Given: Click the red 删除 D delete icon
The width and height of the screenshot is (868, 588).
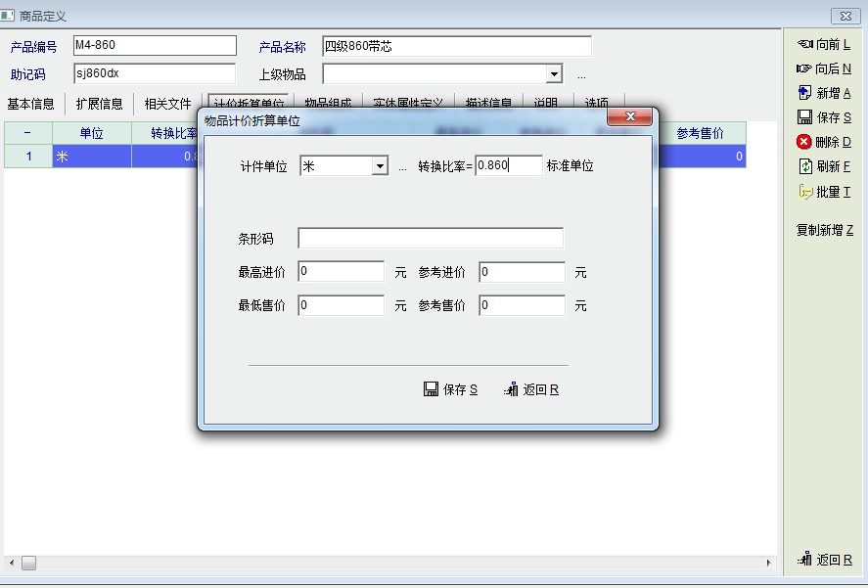Looking at the screenshot, I should click(x=805, y=142).
